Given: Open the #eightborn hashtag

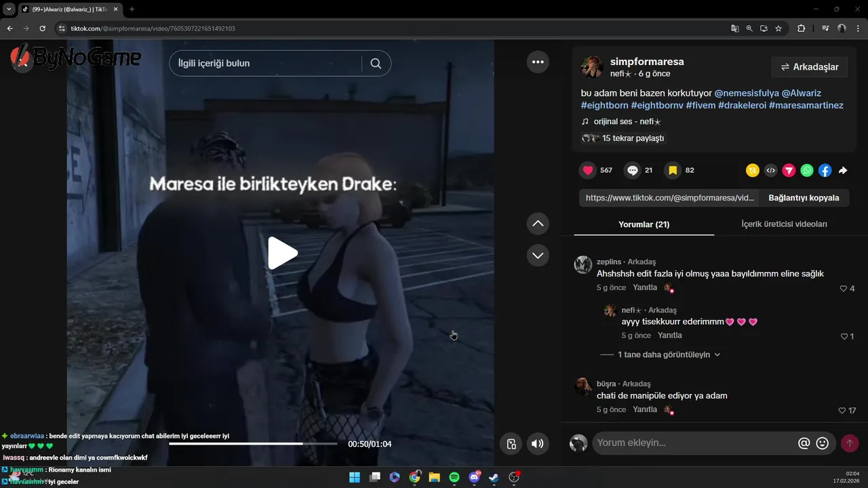Looking at the screenshot, I should [x=604, y=106].
